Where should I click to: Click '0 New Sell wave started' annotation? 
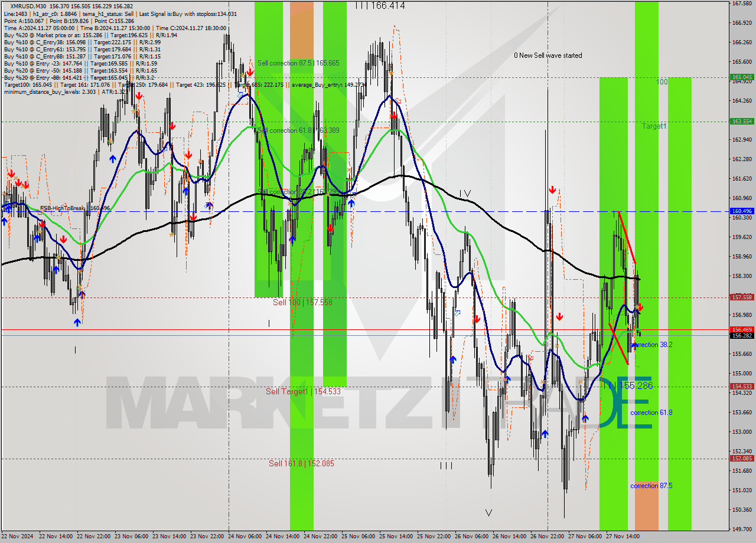point(548,55)
